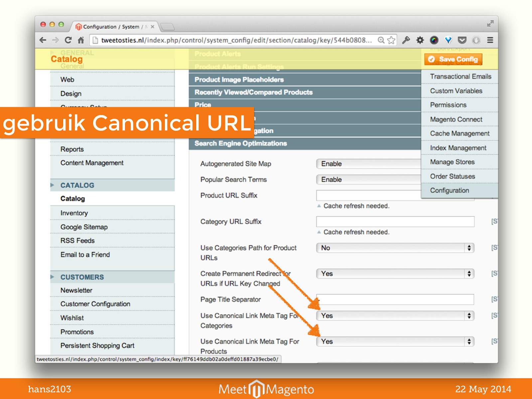Viewport: 532px width, 399px height.
Task: Click the color wheel extension icon
Action: point(434,40)
